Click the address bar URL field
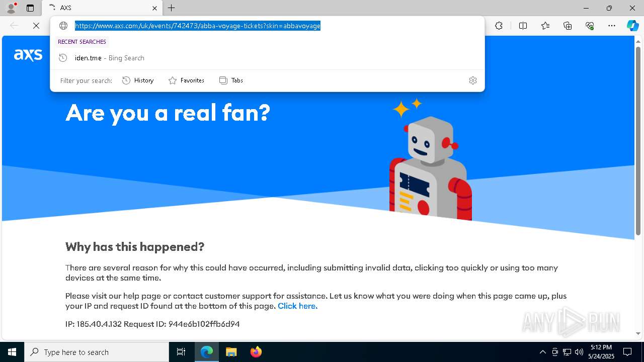This screenshot has height=362, width=644. click(x=198, y=26)
